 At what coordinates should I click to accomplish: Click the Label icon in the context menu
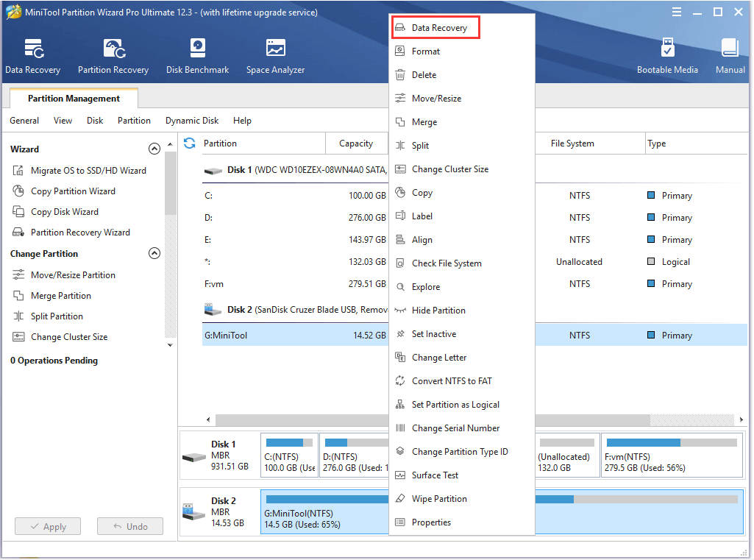(x=400, y=216)
